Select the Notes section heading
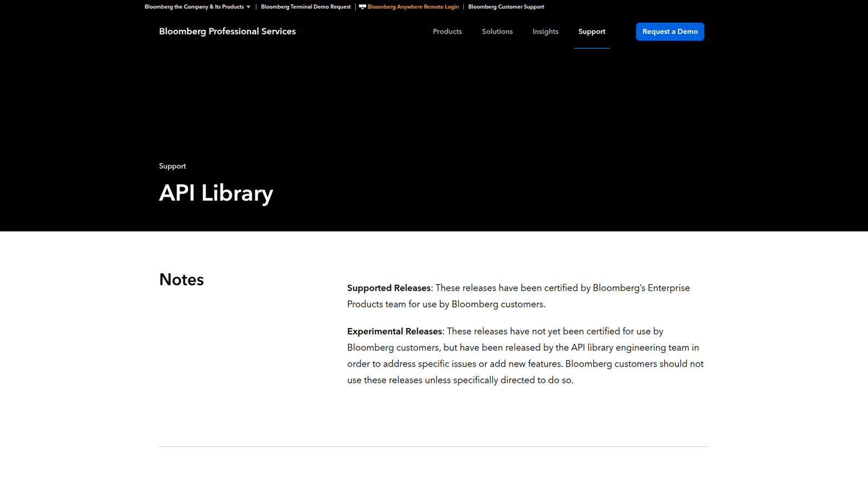Viewport: 868px width, 488px height. 181,279
